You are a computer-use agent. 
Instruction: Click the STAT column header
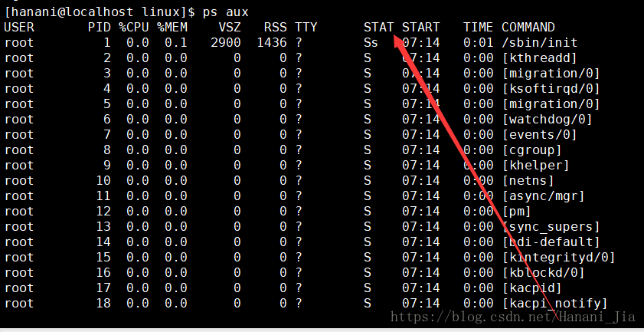point(379,27)
